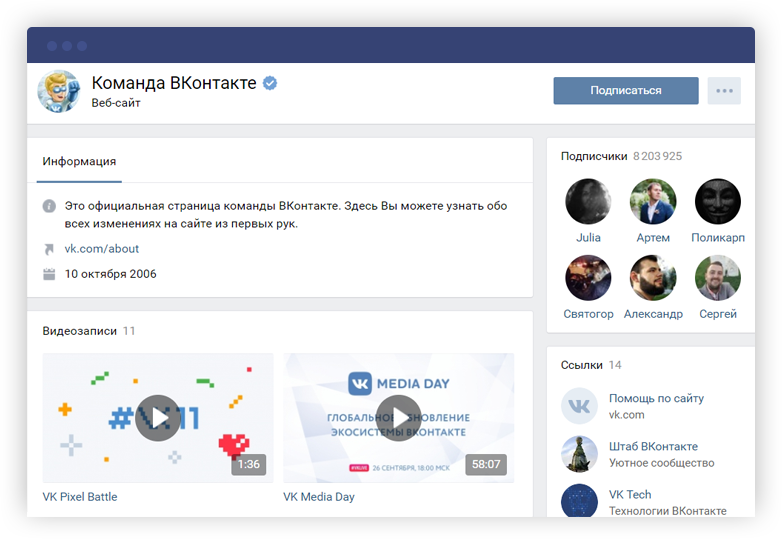This screenshot has width=782, height=539.
Task: Open Артем's subscriber avatar
Action: (x=653, y=202)
